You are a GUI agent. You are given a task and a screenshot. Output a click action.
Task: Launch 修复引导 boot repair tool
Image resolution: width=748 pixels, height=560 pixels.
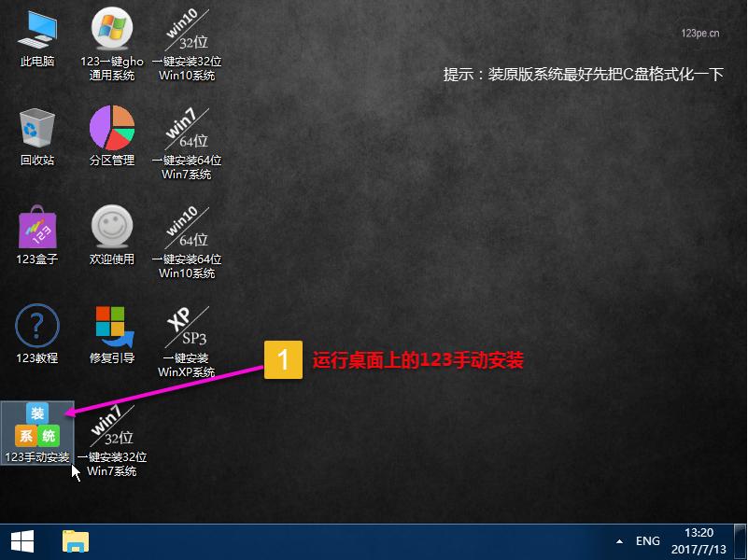point(110,329)
